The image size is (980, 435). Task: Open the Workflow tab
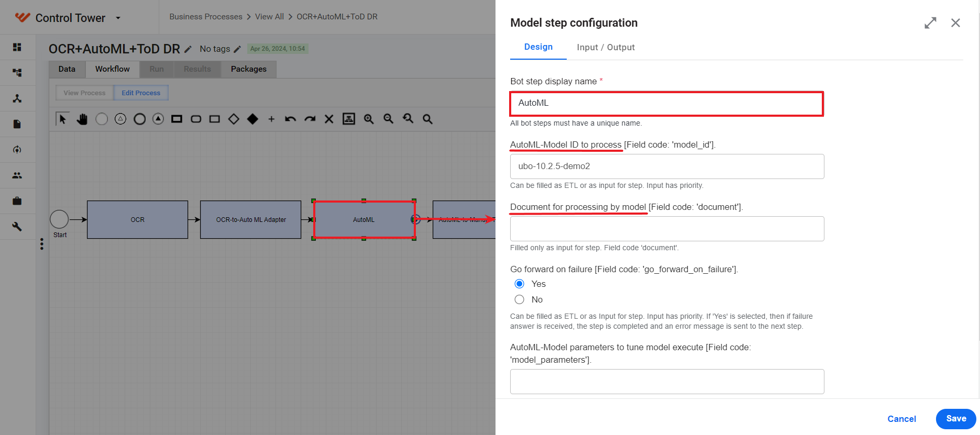(113, 69)
